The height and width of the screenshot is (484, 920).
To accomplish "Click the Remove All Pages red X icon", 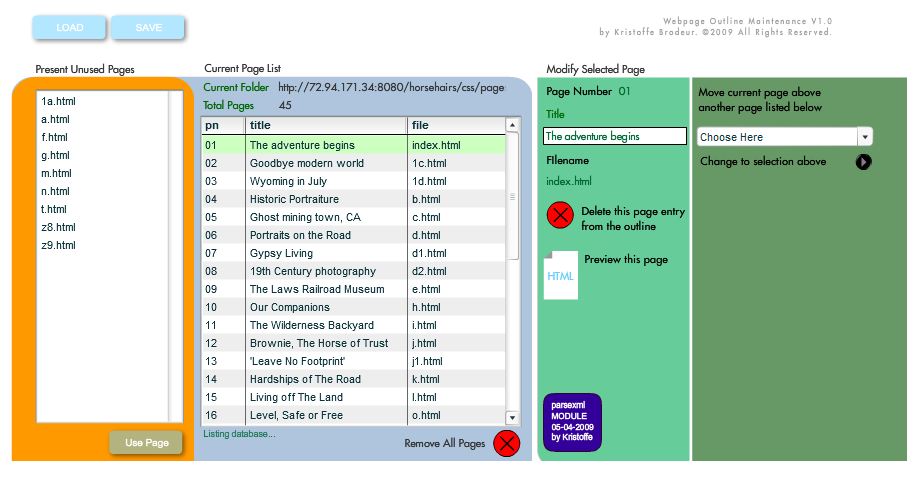I will click(x=506, y=443).
